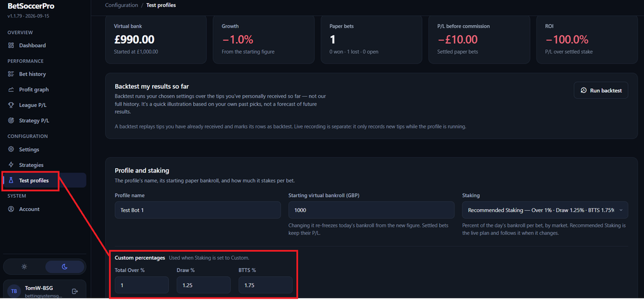Click the BTTS % input field
Viewport: 644px width, 301px height.
(x=265, y=285)
